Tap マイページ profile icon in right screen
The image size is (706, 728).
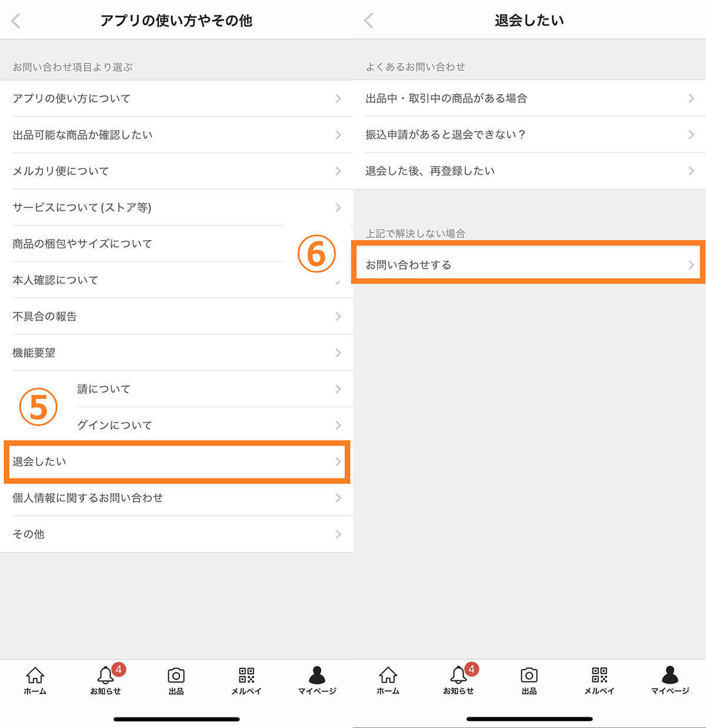click(x=670, y=680)
